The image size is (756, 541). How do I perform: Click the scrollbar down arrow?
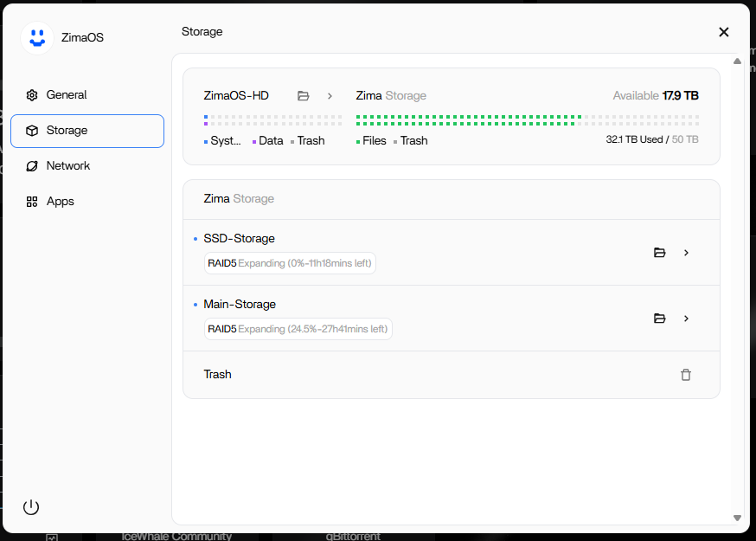737,518
